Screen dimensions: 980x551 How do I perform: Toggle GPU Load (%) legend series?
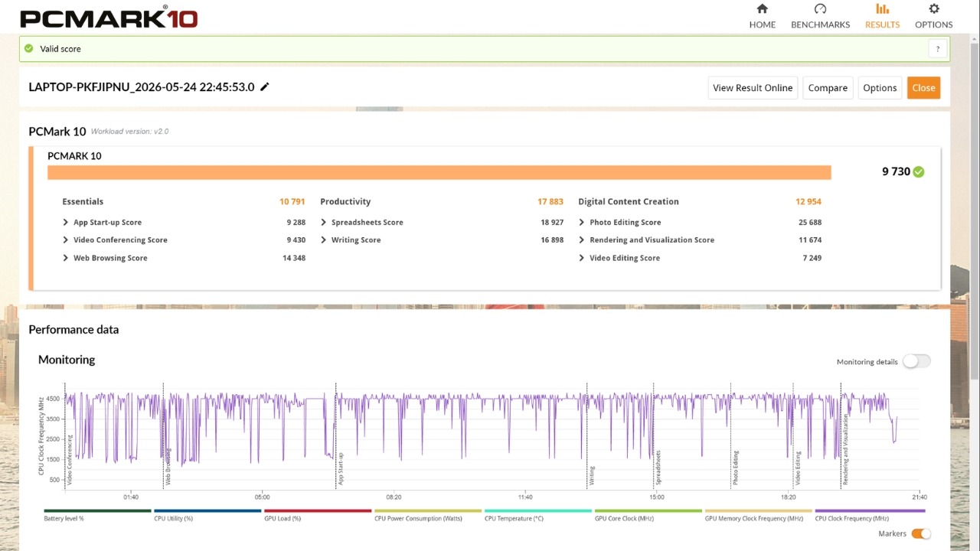(x=317, y=514)
